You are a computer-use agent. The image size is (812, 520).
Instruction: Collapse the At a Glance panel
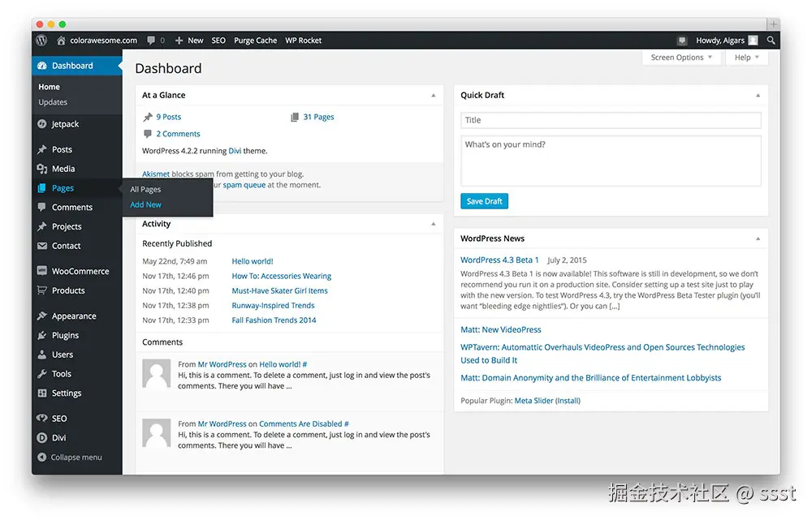434,95
